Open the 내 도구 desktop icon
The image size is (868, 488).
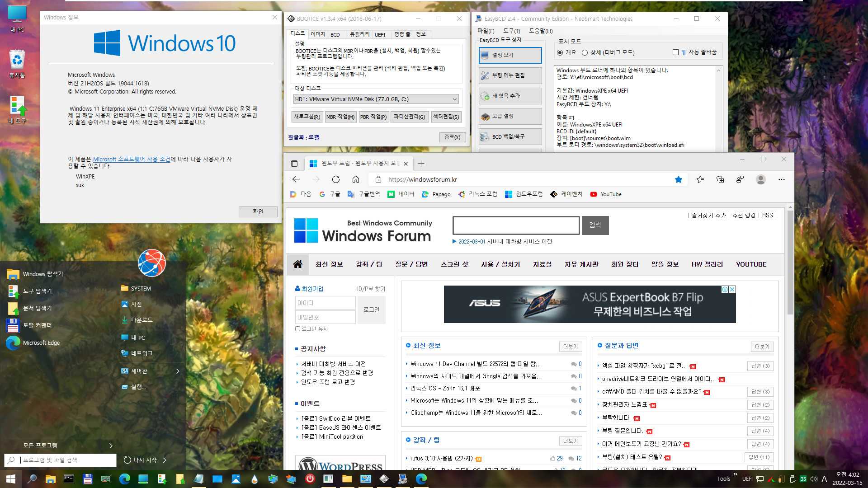coord(17,110)
